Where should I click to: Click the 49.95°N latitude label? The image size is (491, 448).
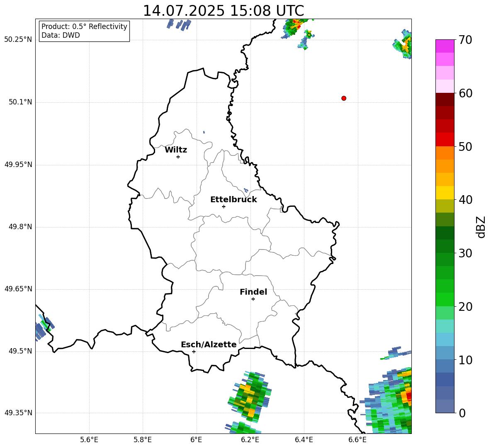coord(18,165)
